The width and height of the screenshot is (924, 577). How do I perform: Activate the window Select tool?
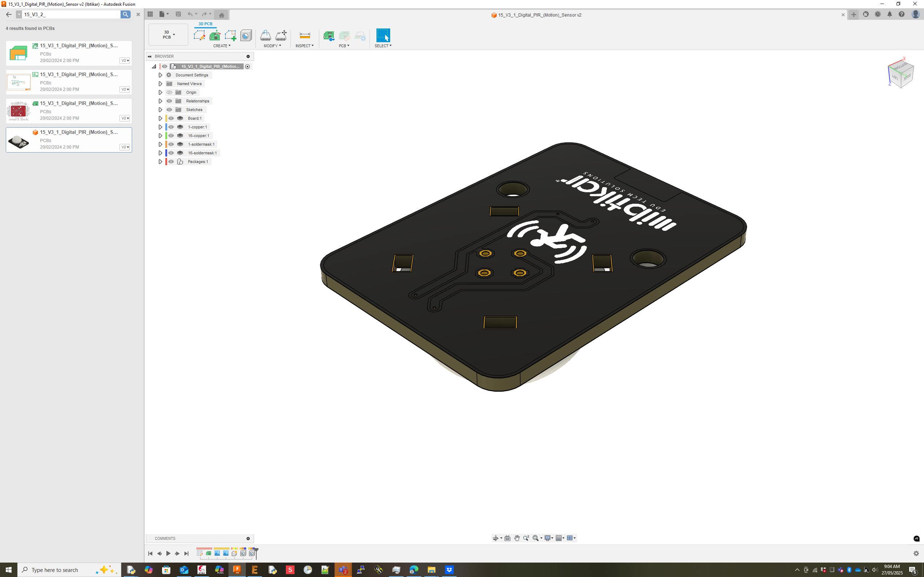383,35
